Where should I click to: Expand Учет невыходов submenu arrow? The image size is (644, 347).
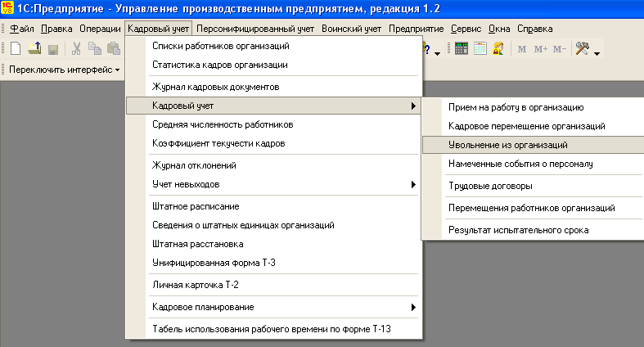pyautogui.click(x=413, y=184)
